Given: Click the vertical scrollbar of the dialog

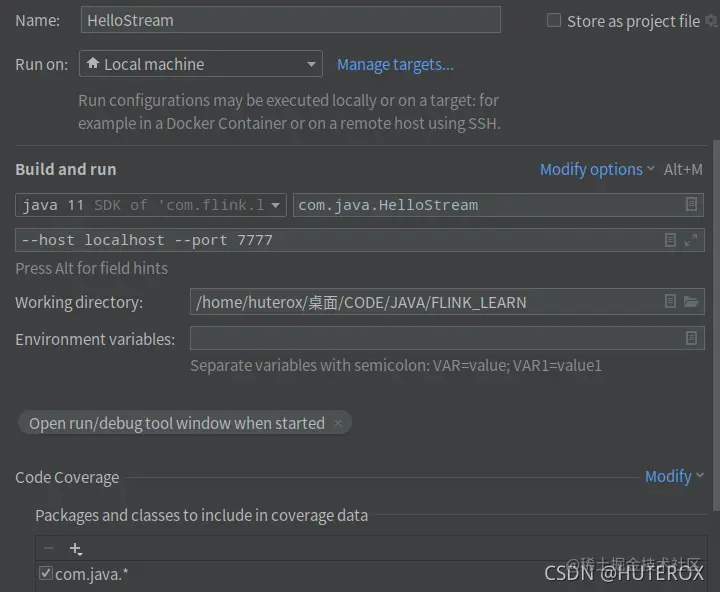Looking at the screenshot, I should (716, 325).
